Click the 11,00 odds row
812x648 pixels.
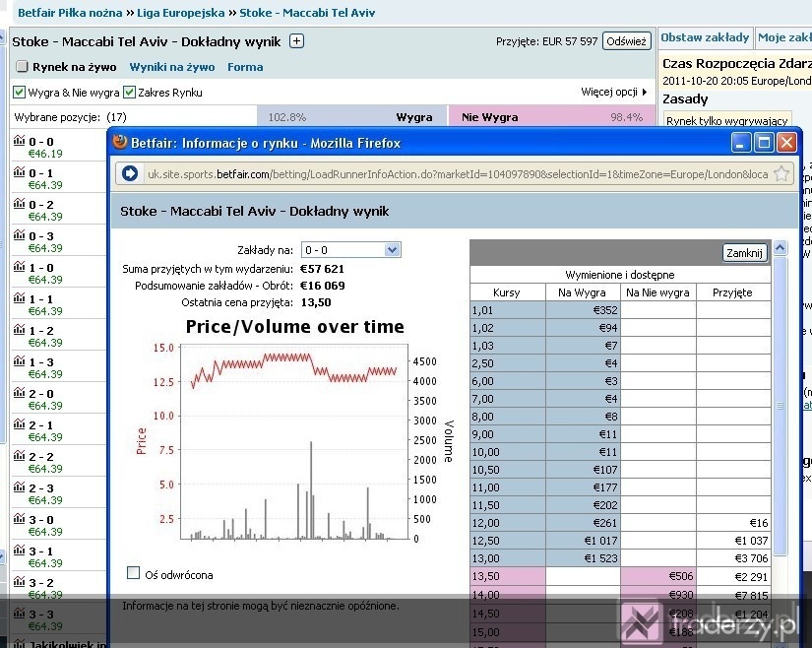tap(620, 487)
